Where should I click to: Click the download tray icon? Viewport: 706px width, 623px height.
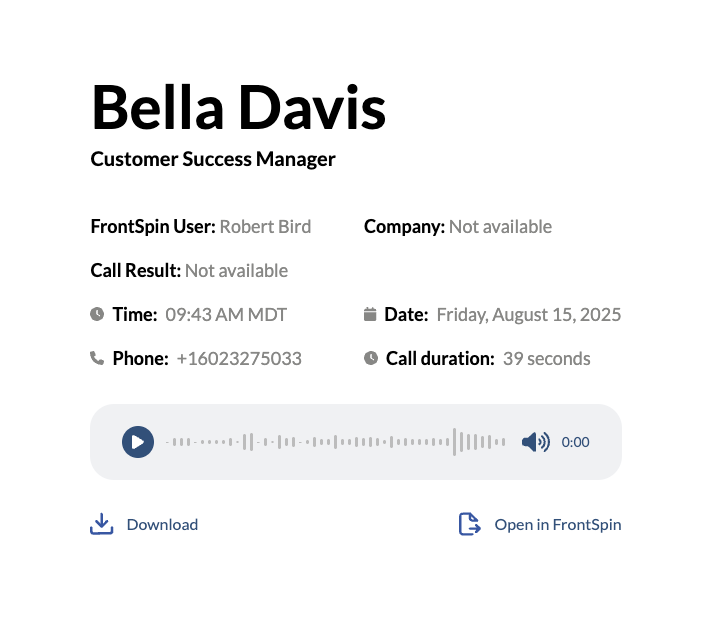point(101,524)
